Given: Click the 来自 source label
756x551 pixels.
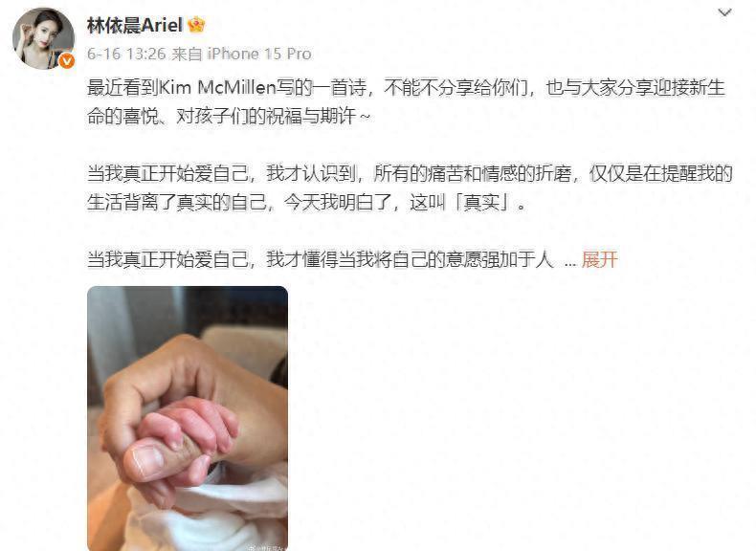Looking at the screenshot, I should click(x=187, y=54).
